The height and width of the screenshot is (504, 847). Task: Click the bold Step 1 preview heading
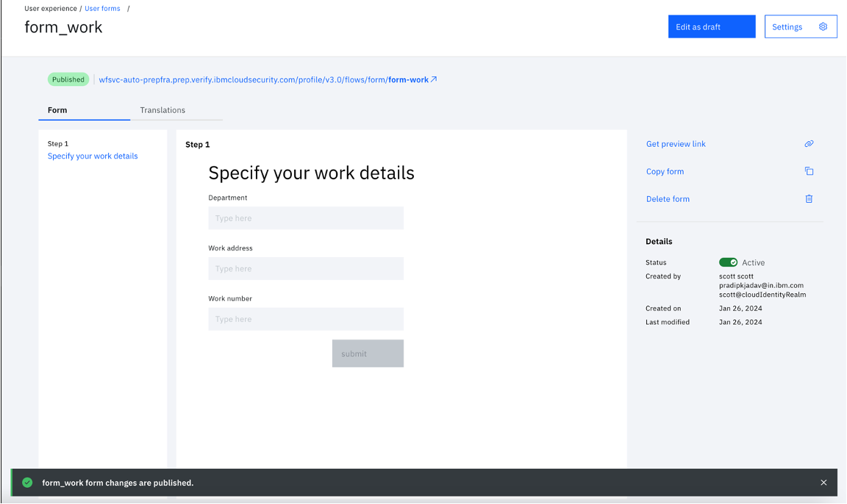pyautogui.click(x=198, y=145)
